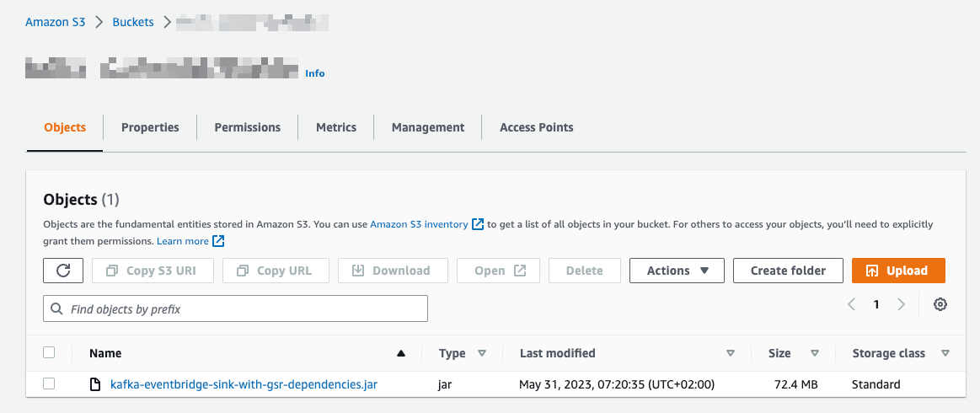Click the May 31, 2023 modified date cell
The width and height of the screenshot is (980, 413).
[x=617, y=384]
